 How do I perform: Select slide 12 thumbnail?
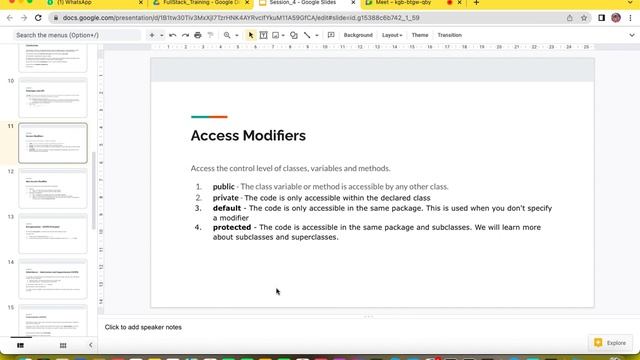pyautogui.click(x=53, y=188)
